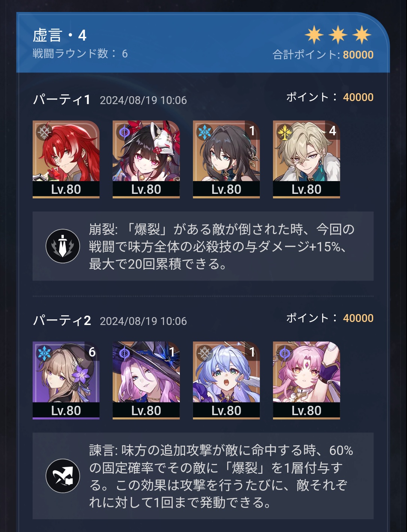This screenshot has width=407, height=532.
Task: Select the brown-haired character with eidolon 6
Action: pos(66,380)
